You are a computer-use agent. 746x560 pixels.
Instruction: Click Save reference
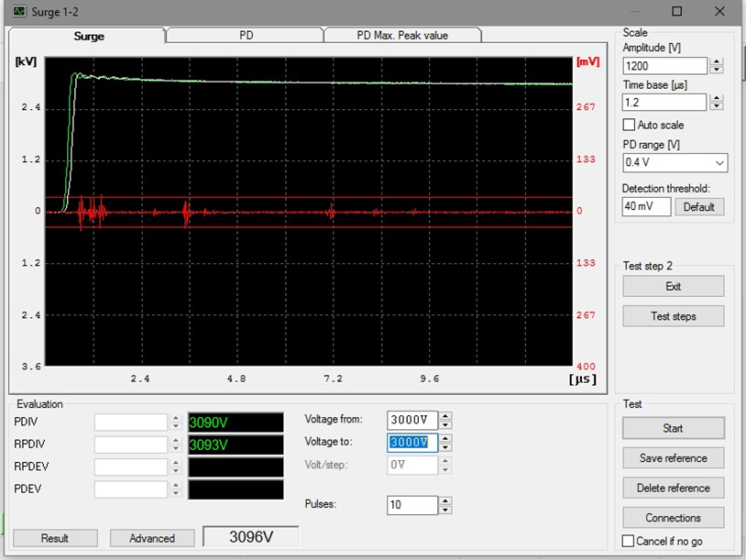674,458
